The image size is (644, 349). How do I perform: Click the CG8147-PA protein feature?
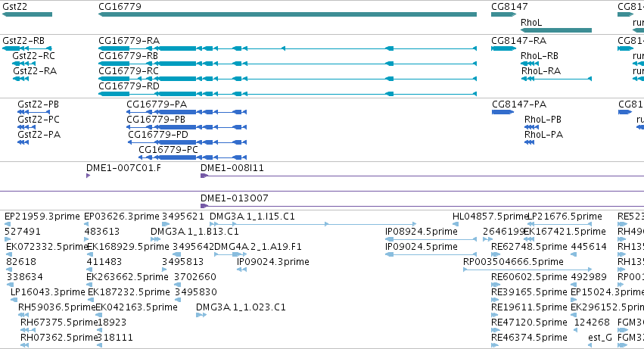503,112
